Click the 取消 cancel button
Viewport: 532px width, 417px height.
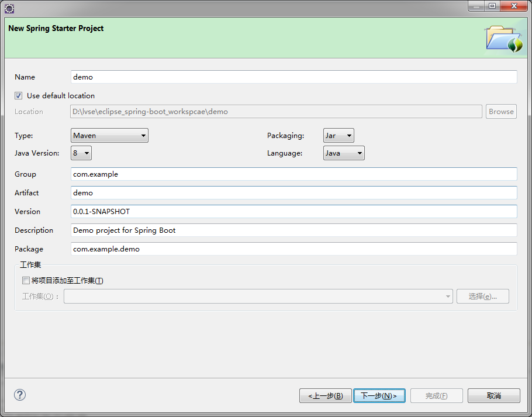493,395
